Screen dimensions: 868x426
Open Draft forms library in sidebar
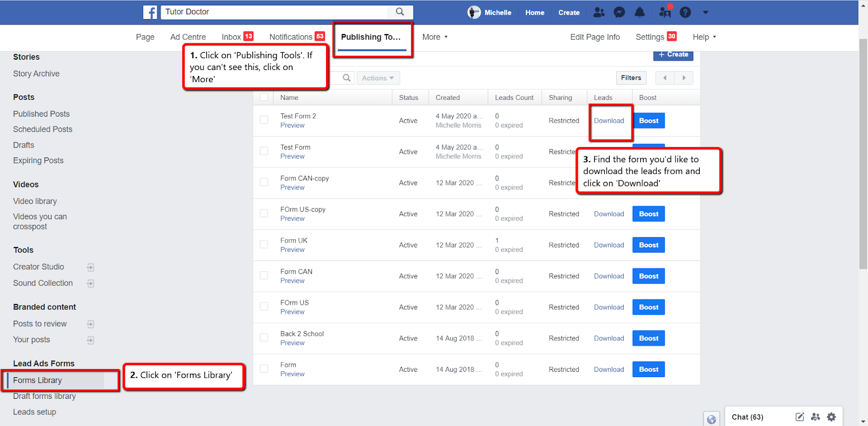(44, 396)
